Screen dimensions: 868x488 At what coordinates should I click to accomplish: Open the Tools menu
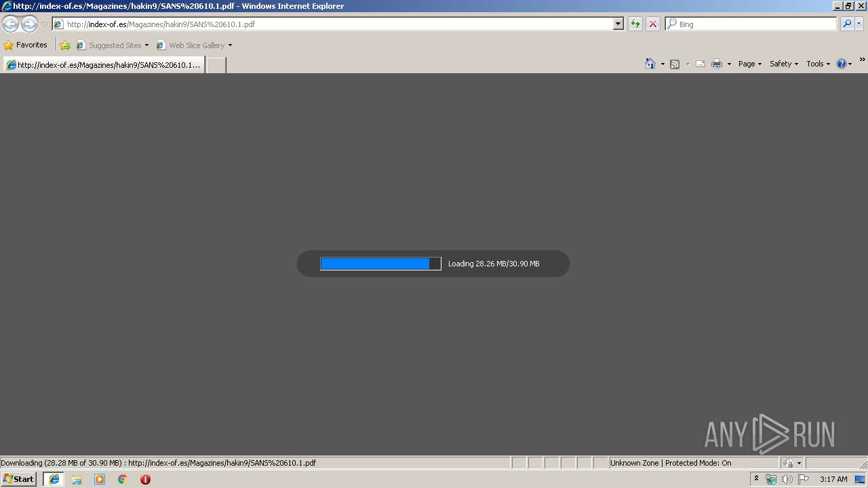818,64
